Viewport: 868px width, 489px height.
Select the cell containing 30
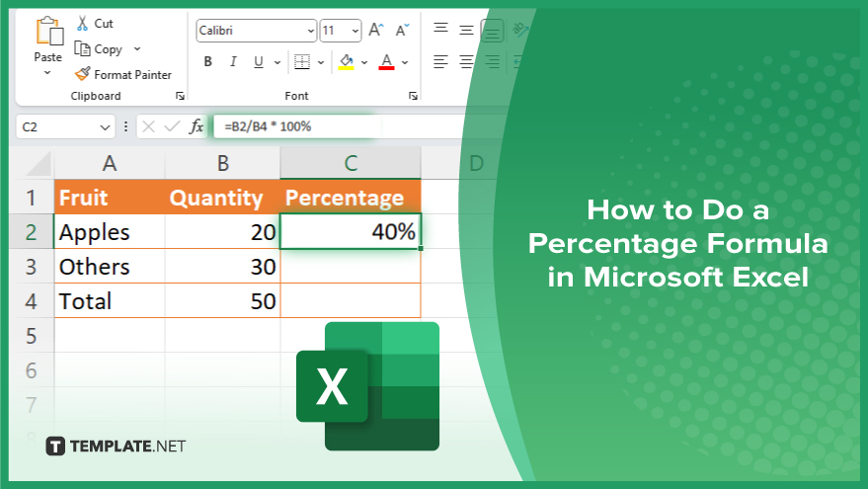point(222,267)
